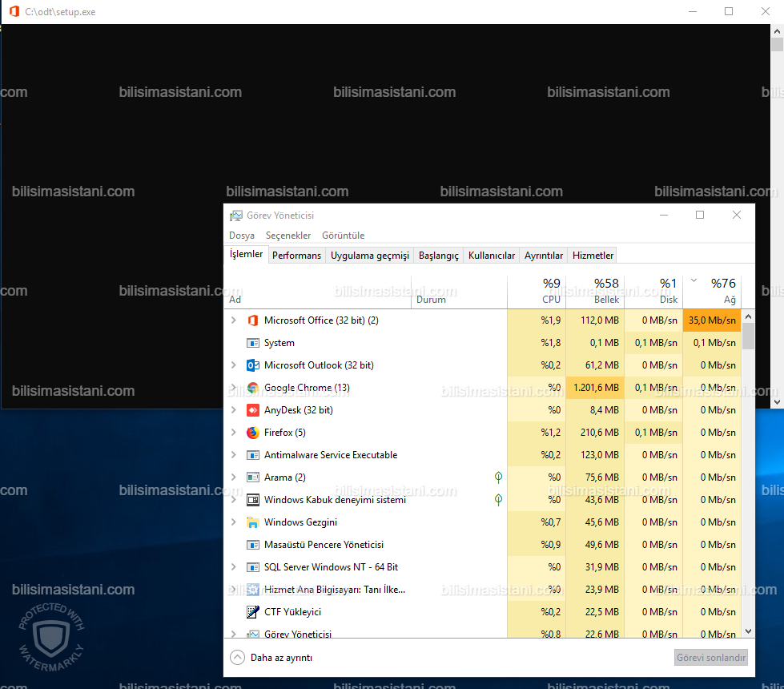Click the Microsoft Office process icon
The width and height of the screenshot is (784, 689).
[x=253, y=320]
